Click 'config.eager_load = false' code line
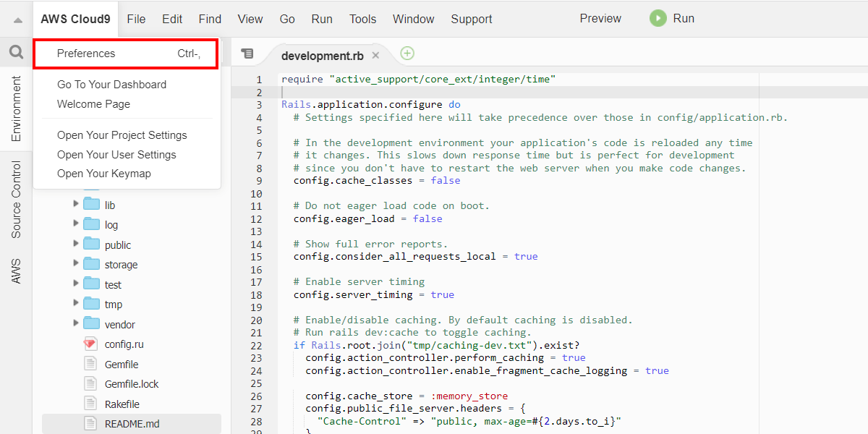The width and height of the screenshot is (868, 434). tap(368, 218)
